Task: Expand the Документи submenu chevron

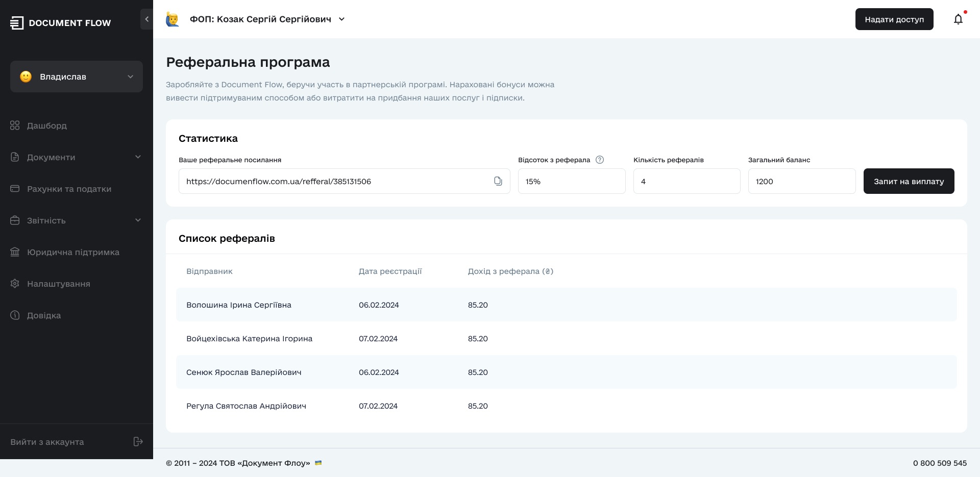Action: pos(138,157)
